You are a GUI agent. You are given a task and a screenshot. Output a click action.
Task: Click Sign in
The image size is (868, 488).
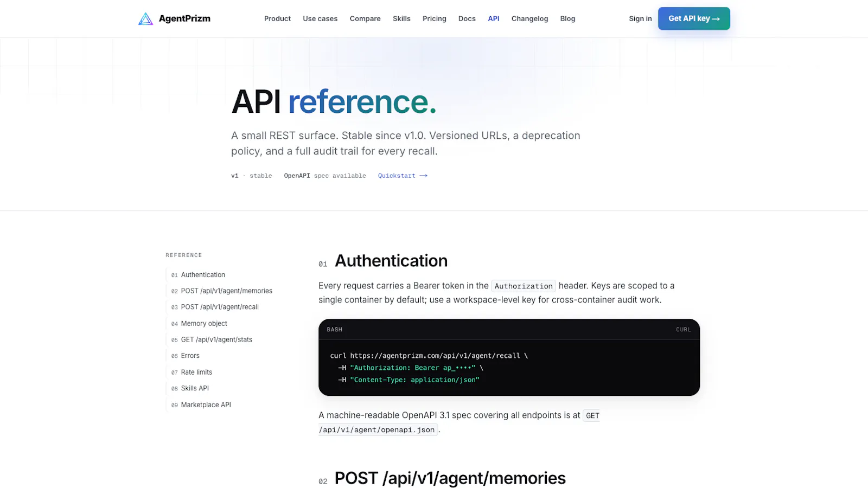tap(640, 18)
